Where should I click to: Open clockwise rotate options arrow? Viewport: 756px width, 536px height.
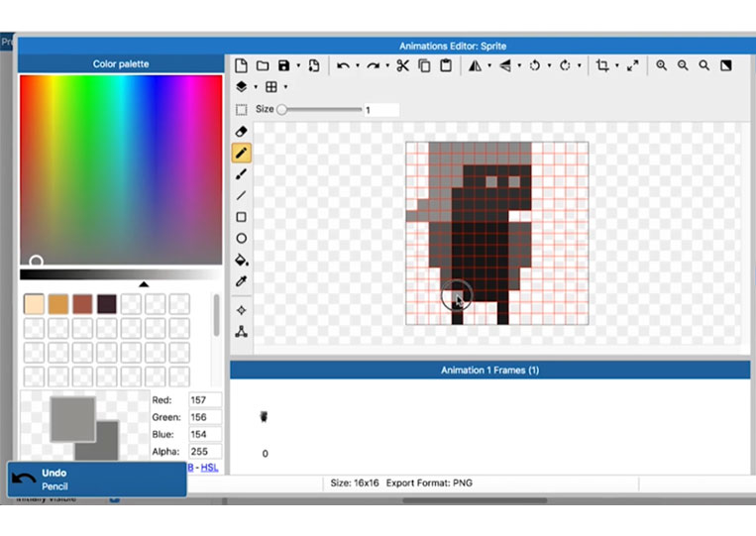click(579, 65)
